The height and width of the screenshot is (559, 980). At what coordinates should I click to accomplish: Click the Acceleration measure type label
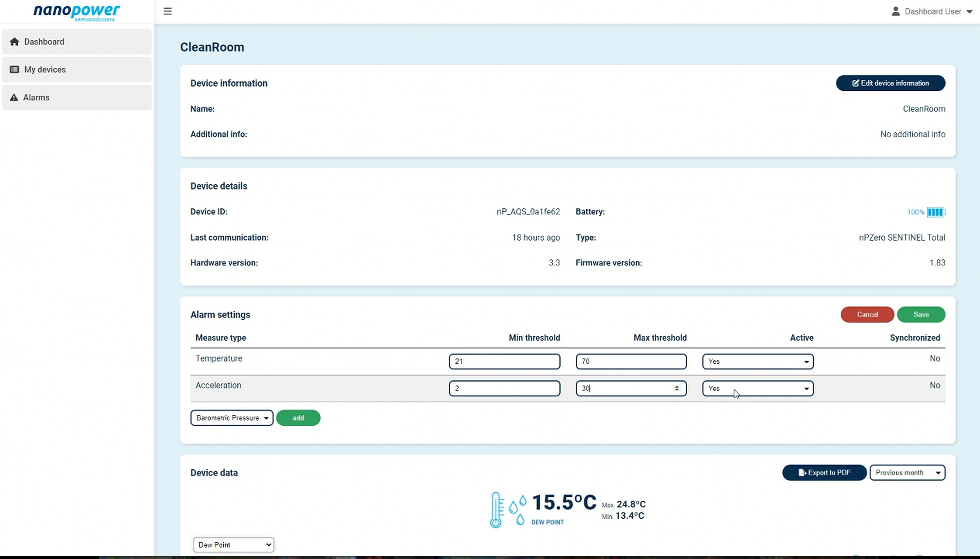point(218,385)
